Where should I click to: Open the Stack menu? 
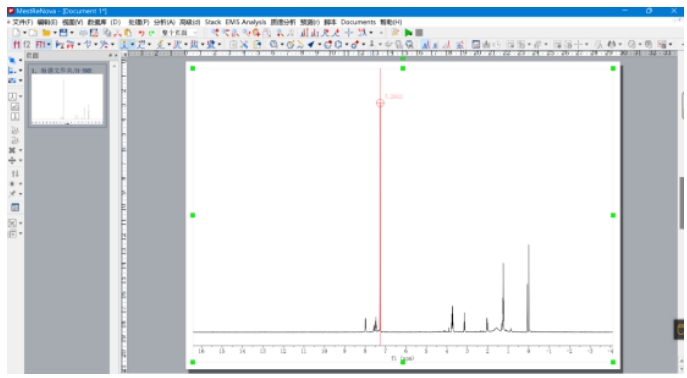(x=213, y=22)
